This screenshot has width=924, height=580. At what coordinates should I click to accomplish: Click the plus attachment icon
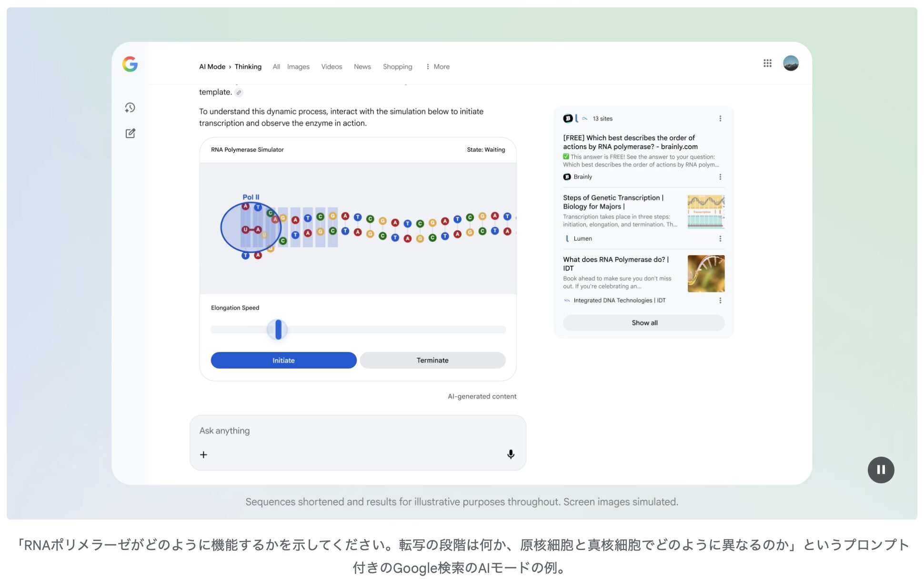click(203, 455)
